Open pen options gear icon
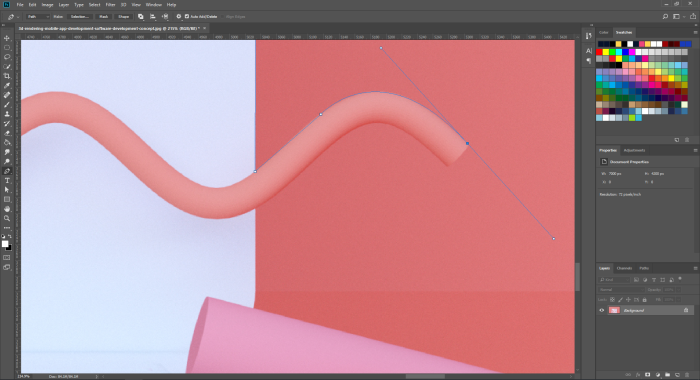This screenshot has height=380, width=700. (179, 17)
